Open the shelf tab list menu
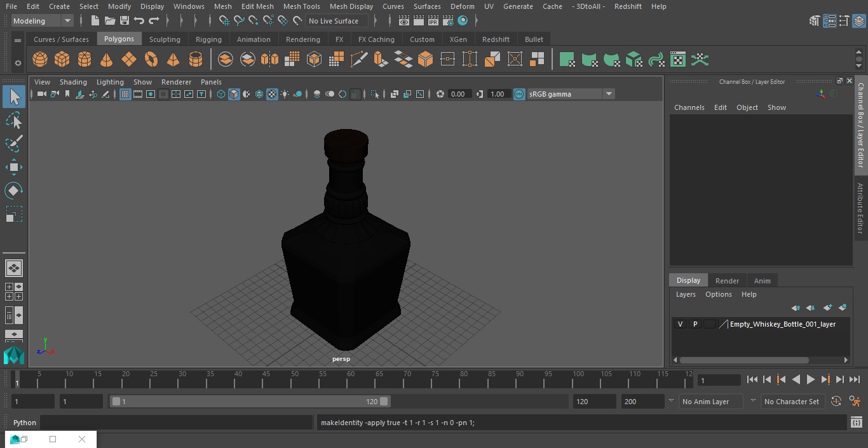The width and height of the screenshot is (868, 448). point(18,40)
